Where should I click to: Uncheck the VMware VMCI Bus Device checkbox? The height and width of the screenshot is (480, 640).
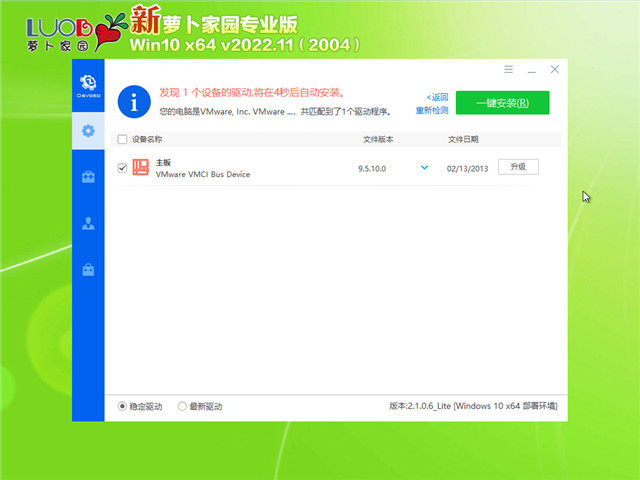[123, 168]
